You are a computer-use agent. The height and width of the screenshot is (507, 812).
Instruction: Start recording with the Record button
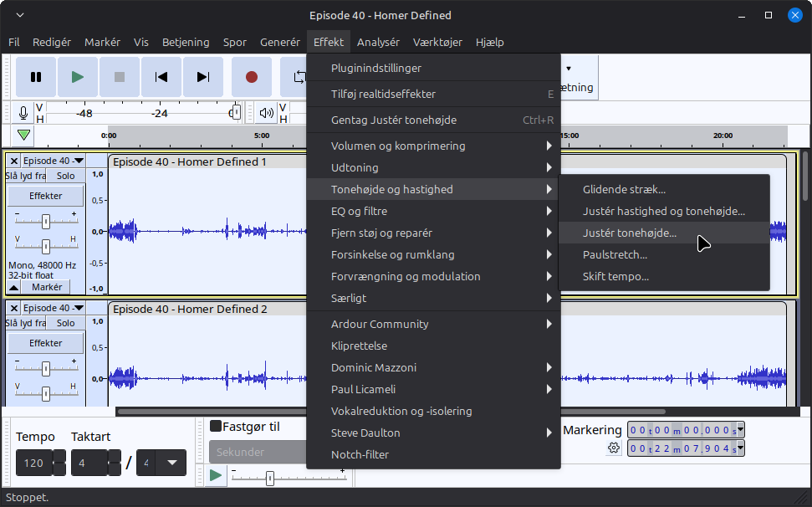252,77
